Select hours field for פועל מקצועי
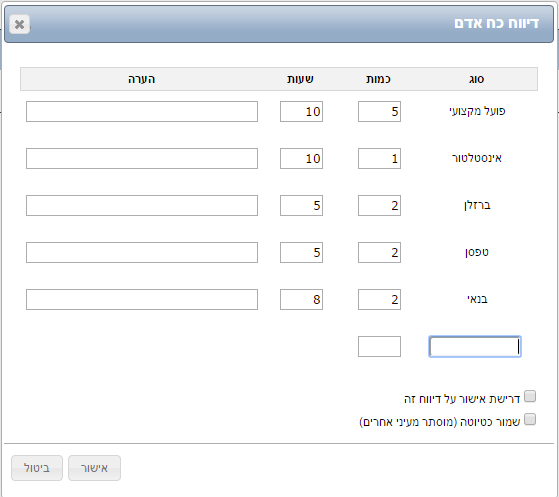559x497 pixels. [302, 112]
